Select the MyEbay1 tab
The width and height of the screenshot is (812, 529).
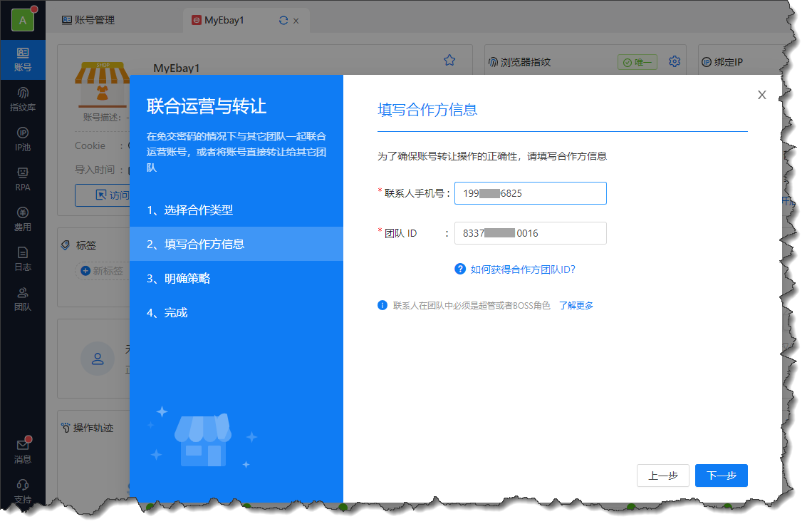[224, 21]
